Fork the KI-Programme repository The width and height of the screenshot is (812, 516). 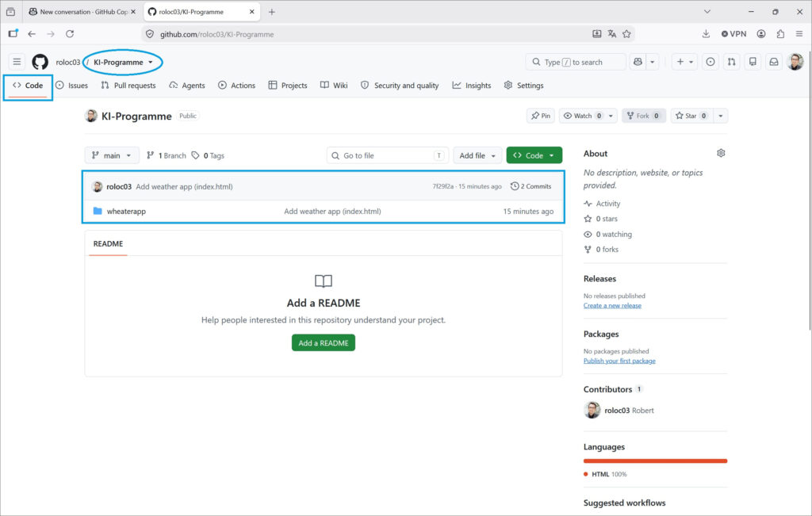coord(643,116)
